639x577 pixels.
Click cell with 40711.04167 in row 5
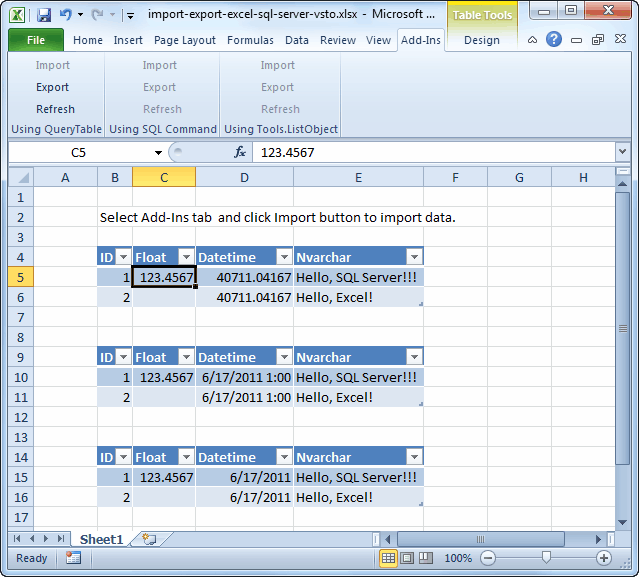point(245,277)
